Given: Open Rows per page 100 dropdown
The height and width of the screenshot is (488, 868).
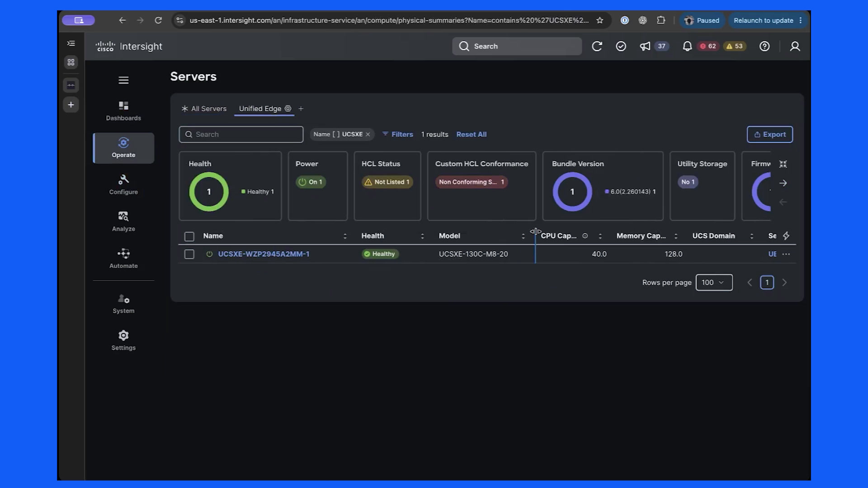Looking at the screenshot, I should 714,282.
